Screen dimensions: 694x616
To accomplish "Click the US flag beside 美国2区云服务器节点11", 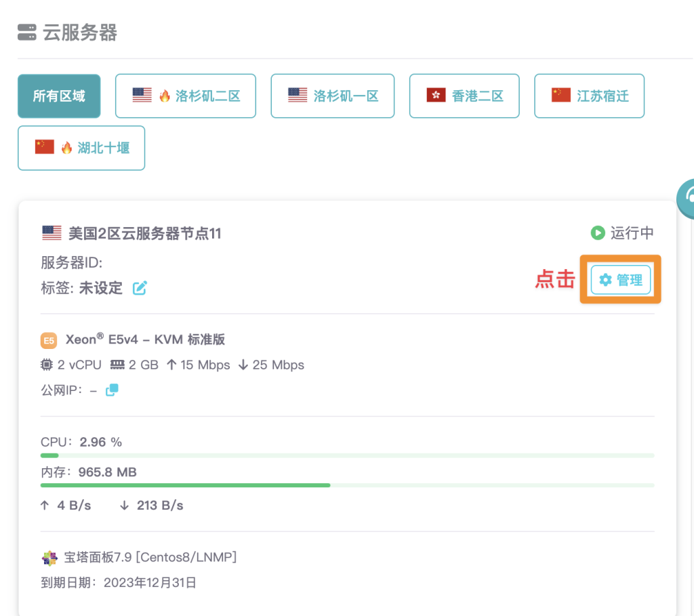I will 52,232.
